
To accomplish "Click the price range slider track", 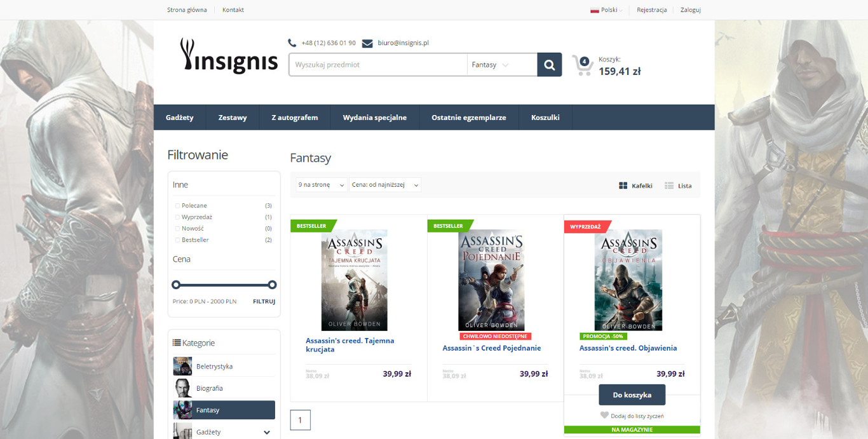I will (x=224, y=285).
